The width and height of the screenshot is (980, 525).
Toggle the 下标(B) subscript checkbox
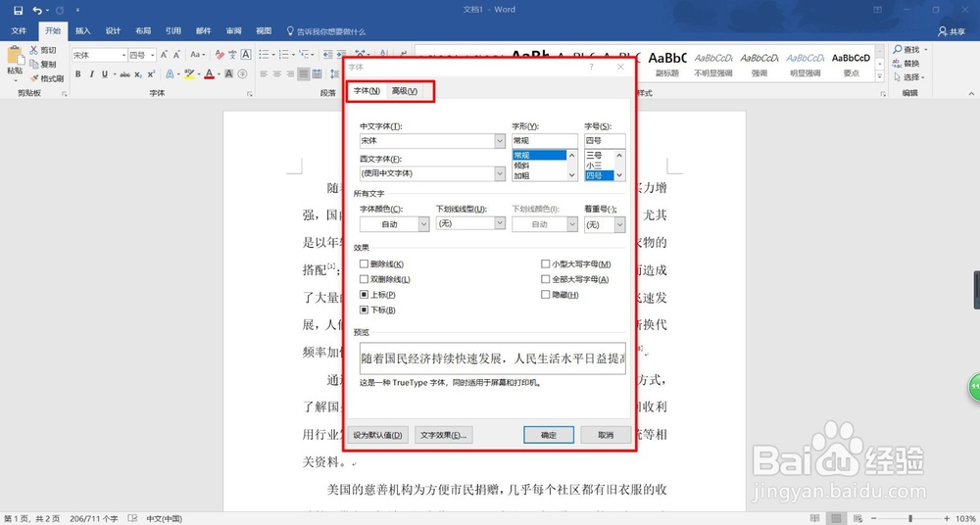[x=364, y=310]
